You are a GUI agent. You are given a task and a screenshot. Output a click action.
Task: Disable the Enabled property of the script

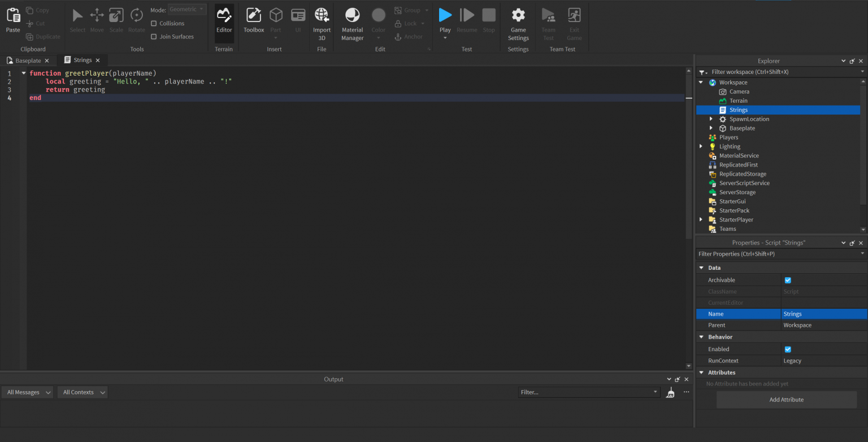click(x=788, y=349)
